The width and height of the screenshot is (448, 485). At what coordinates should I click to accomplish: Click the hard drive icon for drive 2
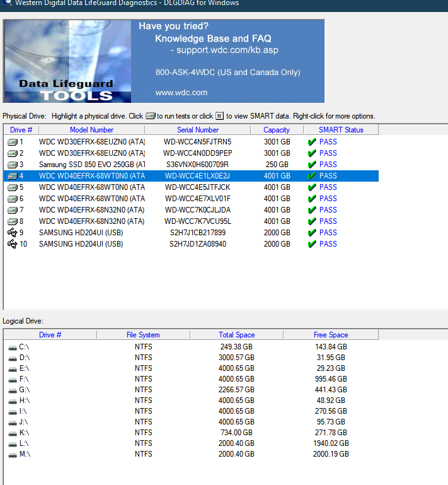[x=13, y=153]
